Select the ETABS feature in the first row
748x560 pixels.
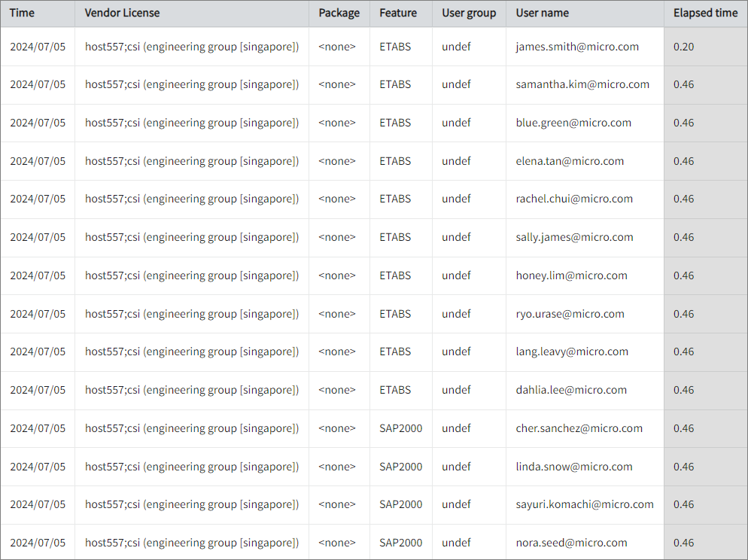(395, 46)
